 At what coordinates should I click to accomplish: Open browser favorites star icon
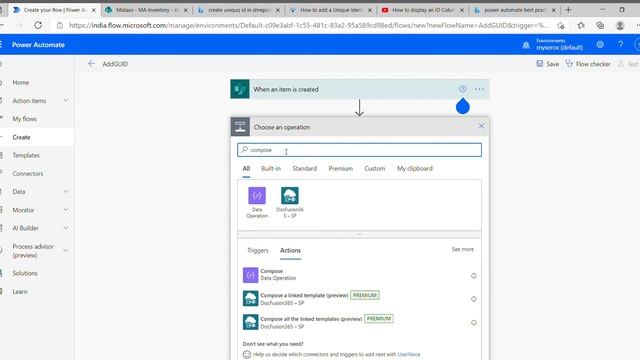[x=581, y=25]
